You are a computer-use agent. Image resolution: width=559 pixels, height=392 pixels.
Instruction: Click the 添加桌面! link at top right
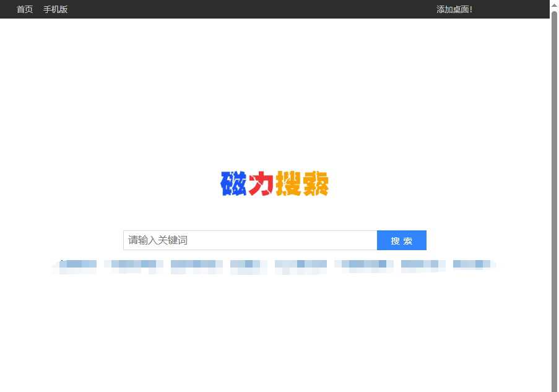[x=454, y=9]
